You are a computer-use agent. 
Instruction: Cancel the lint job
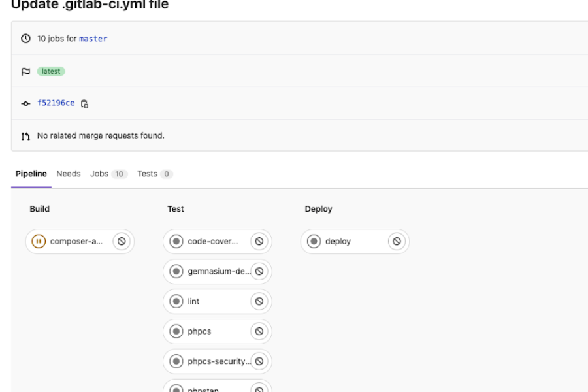click(259, 301)
